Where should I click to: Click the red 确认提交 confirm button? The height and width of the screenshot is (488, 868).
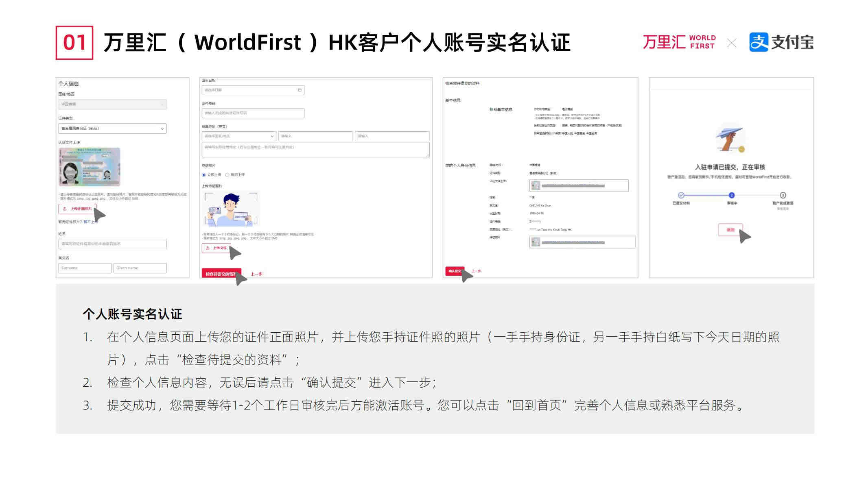(455, 271)
